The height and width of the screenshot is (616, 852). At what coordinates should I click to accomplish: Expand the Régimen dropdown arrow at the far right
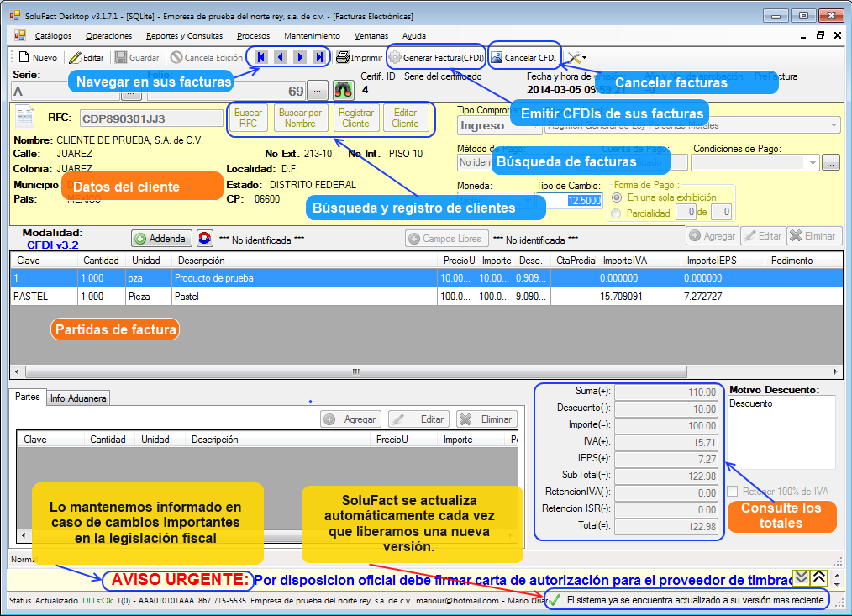point(834,125)
